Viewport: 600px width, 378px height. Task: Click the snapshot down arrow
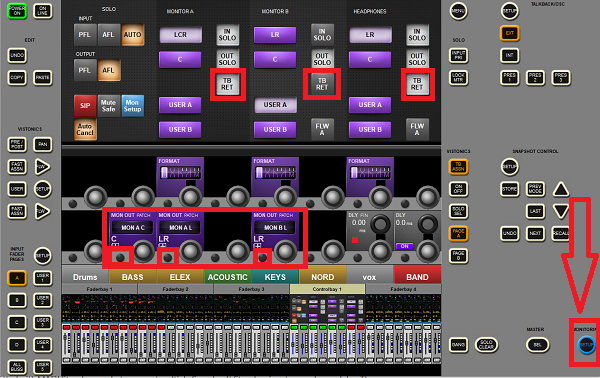(x=561, y=210)
